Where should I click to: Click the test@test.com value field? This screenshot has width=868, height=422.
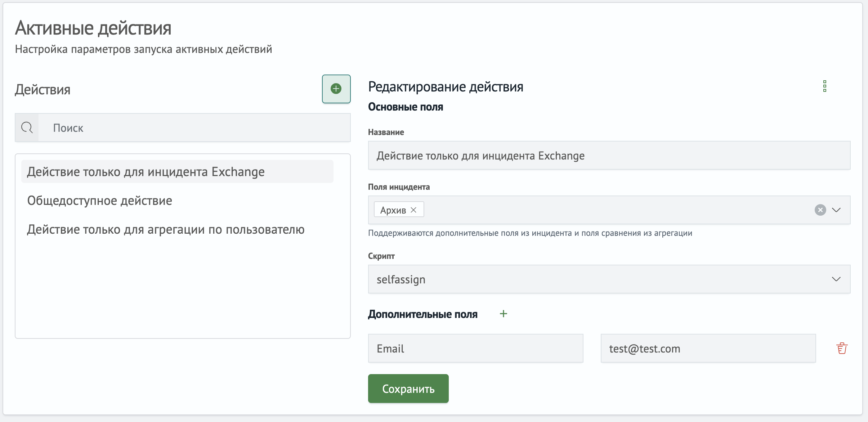click(x=708, y=348)
